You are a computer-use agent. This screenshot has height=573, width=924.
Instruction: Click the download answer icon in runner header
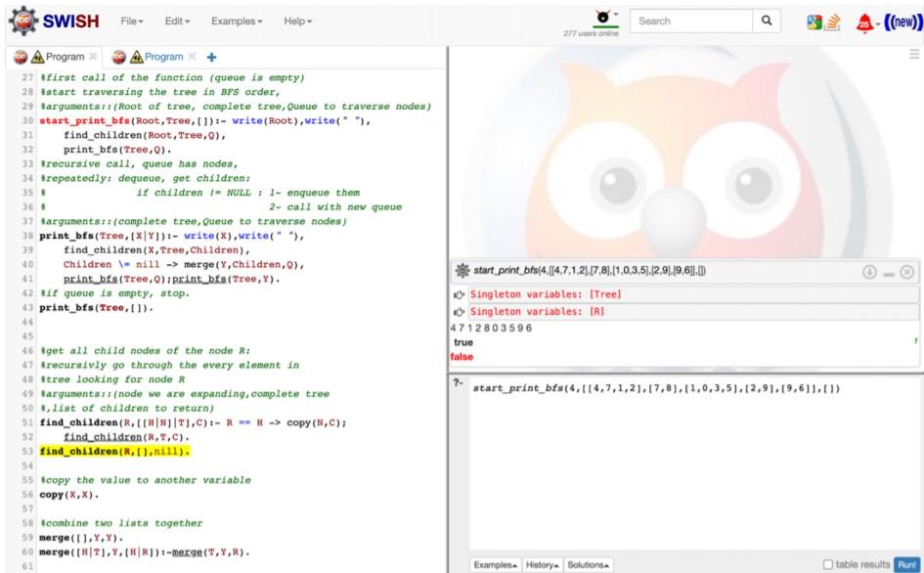tap(869, 272)
